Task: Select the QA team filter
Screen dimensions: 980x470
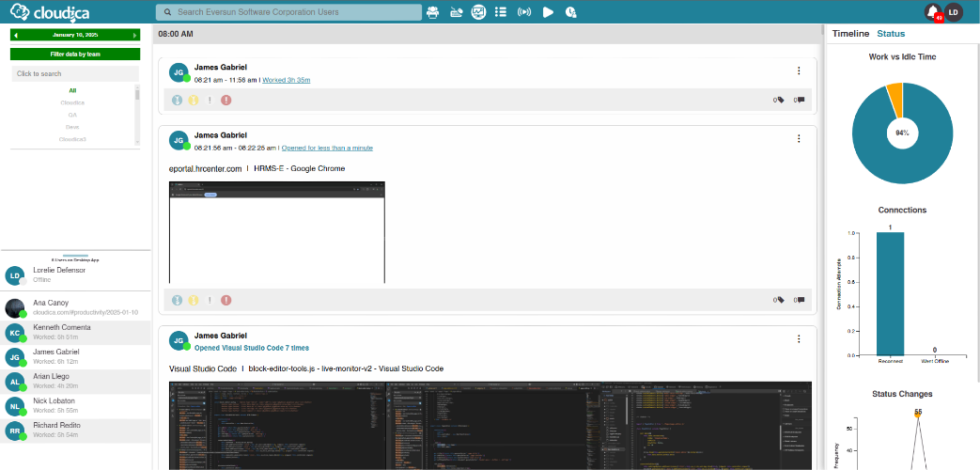Action: 72,115
